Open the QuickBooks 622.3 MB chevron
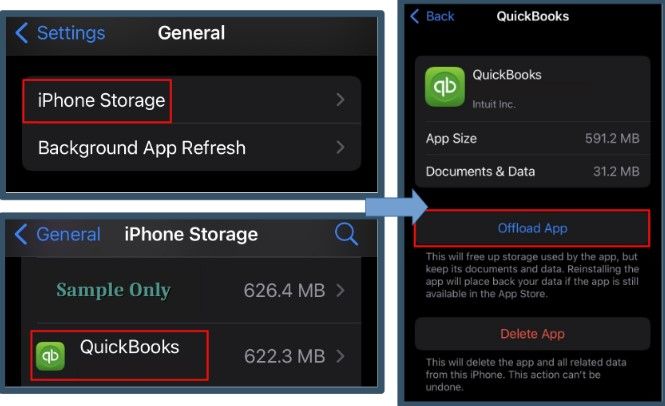This screenshot has width=665, height=406. [x=340, y=356]
